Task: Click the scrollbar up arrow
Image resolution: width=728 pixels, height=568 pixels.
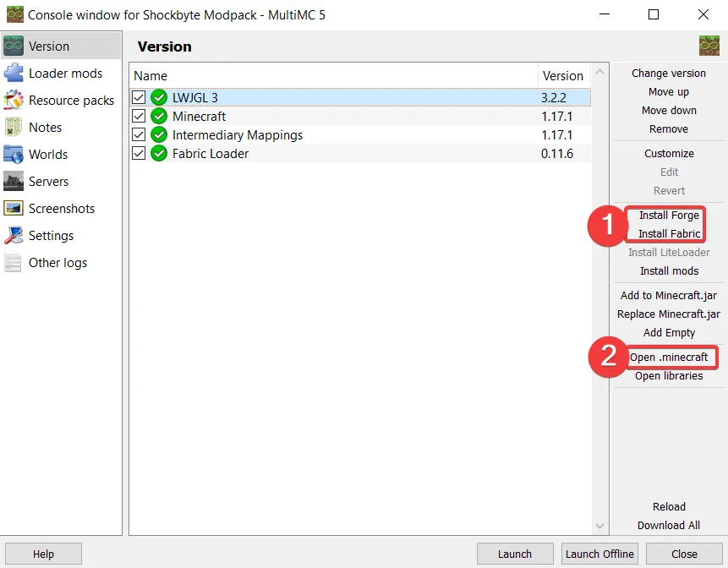Action: click(x=599, y=72)
